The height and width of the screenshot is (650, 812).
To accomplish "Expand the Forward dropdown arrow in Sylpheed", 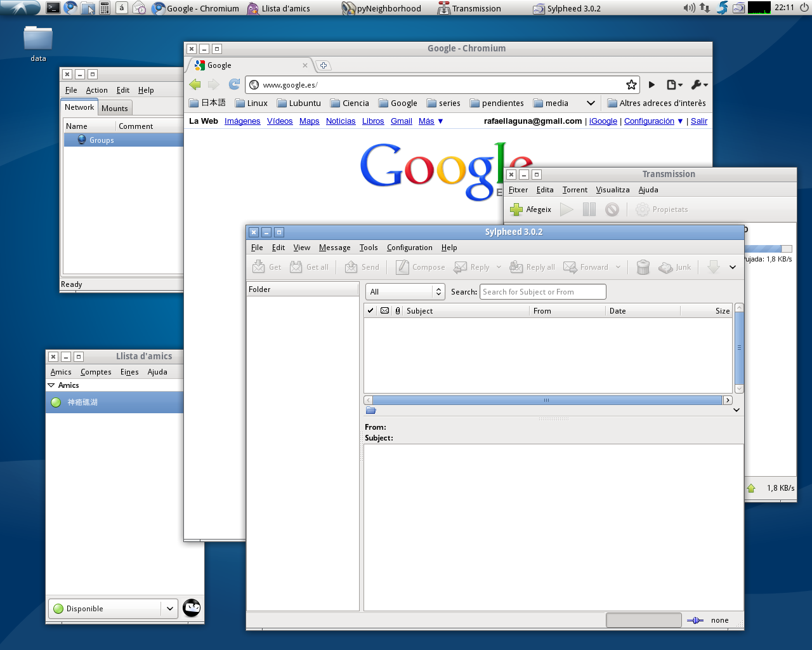I will point(618,267).
